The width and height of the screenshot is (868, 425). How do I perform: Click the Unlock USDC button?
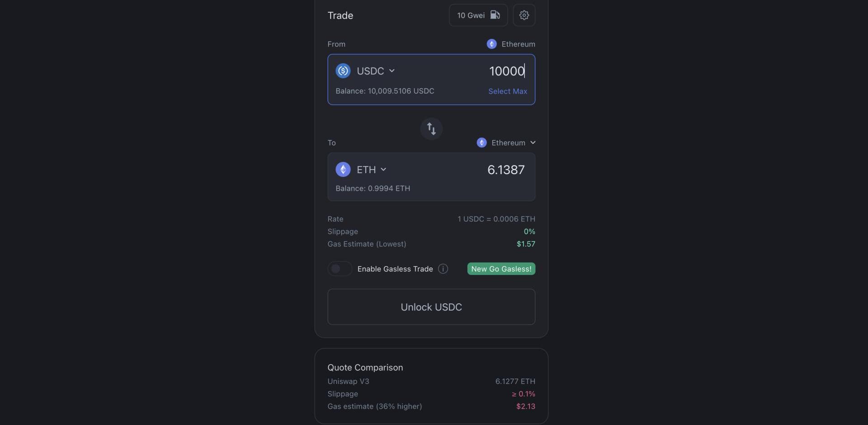click(431, 307)
